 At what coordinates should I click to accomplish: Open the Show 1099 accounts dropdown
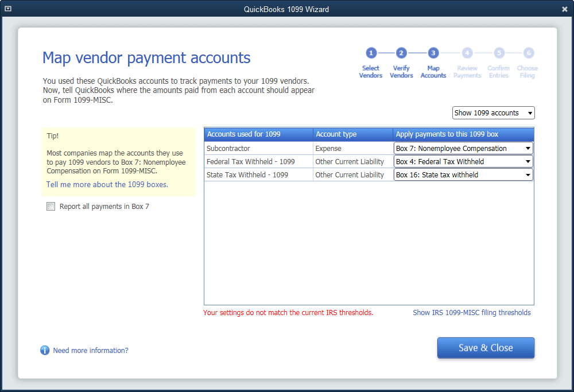click(493, 113)
